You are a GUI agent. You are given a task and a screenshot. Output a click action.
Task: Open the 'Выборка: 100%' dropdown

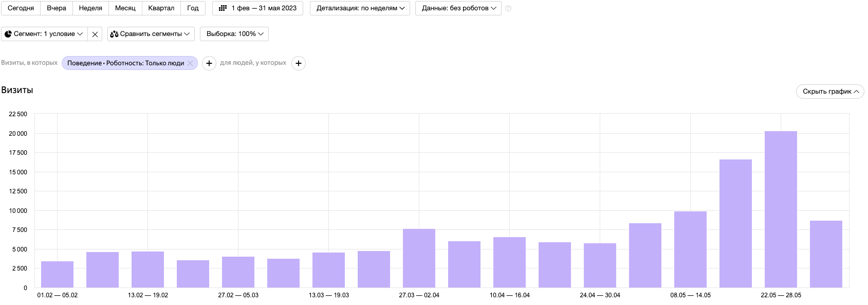pyautogui.click(x=234, y=34)
